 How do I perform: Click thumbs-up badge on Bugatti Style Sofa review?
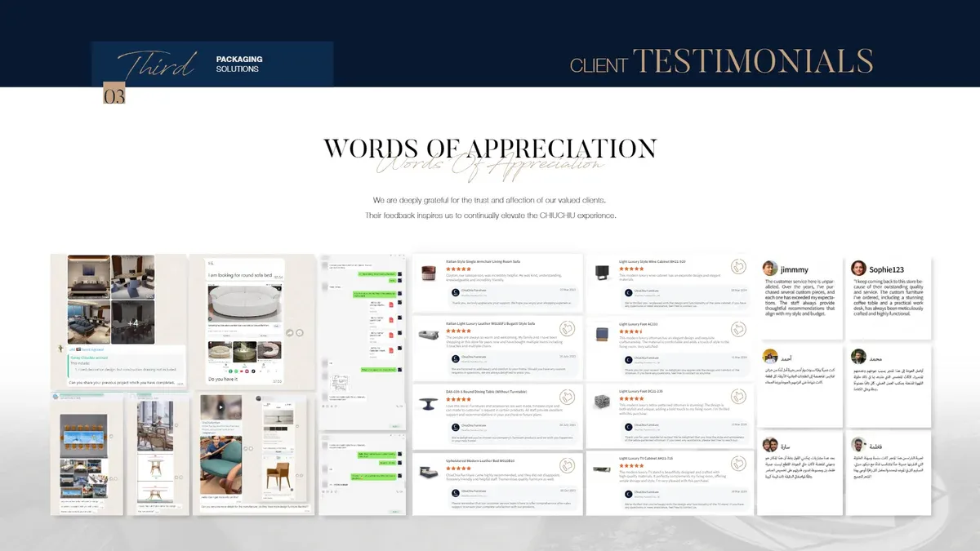click(568, 331)
